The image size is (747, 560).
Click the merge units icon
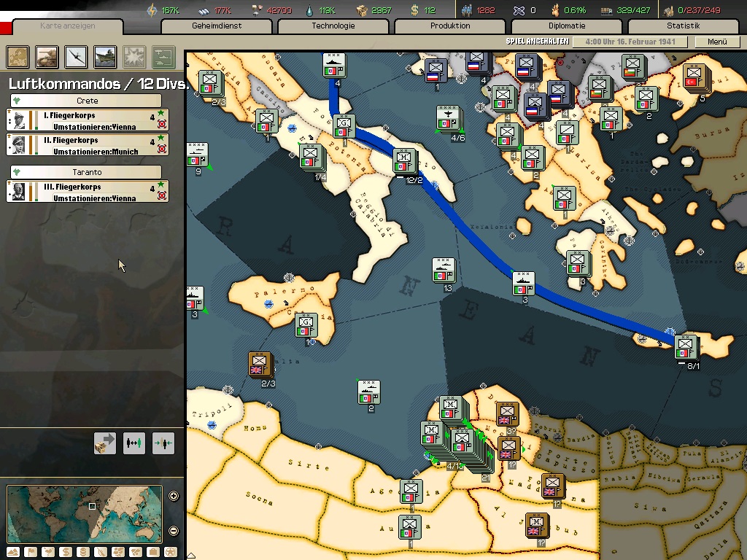click(x=163, y=443)
